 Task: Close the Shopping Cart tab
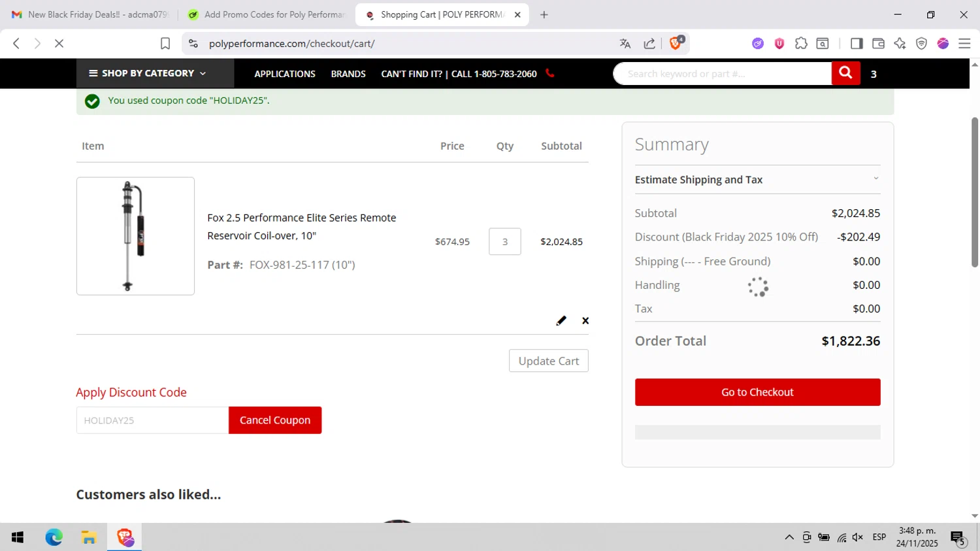(517, 14)
